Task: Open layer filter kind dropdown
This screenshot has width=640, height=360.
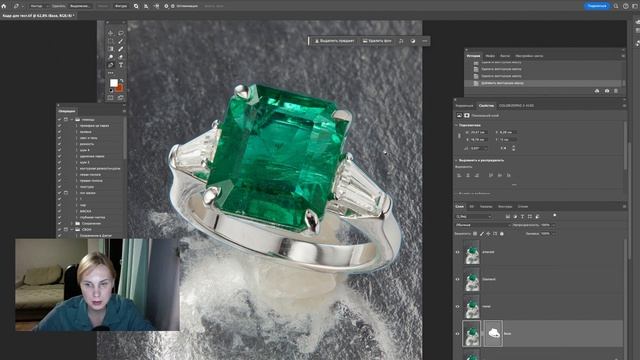Action: pyautogui.click(x=473, y=216)
